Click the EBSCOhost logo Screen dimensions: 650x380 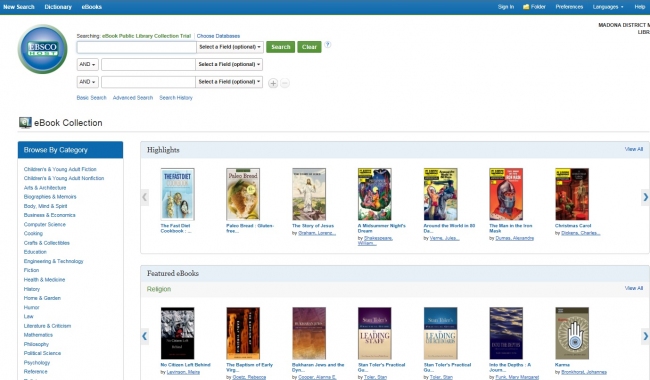point(42,49)
